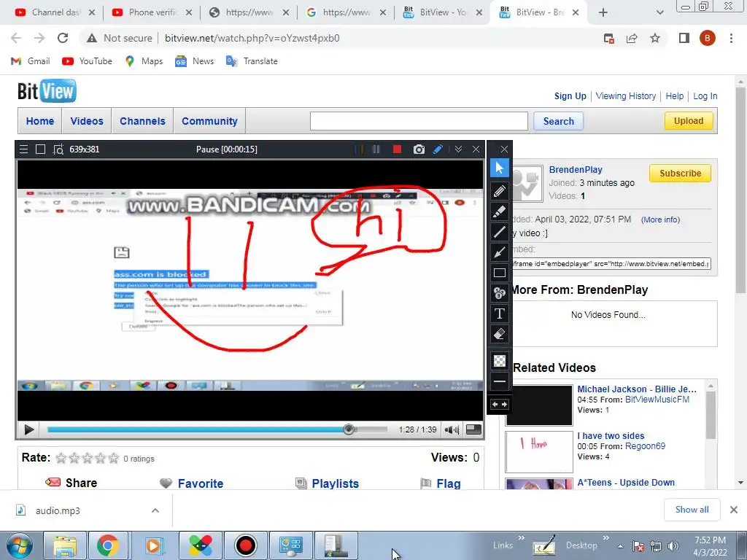The height and width of the screenshot is (560, 747).
Task: Play the BitView video
Action: point(28,430)
